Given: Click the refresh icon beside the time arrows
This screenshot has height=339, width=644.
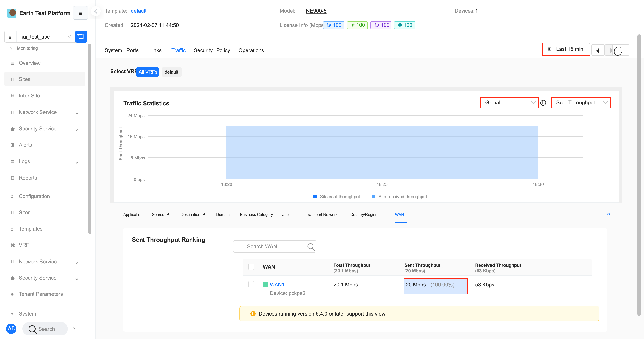Looking at the screenshot, I should [x=618, y=51].
